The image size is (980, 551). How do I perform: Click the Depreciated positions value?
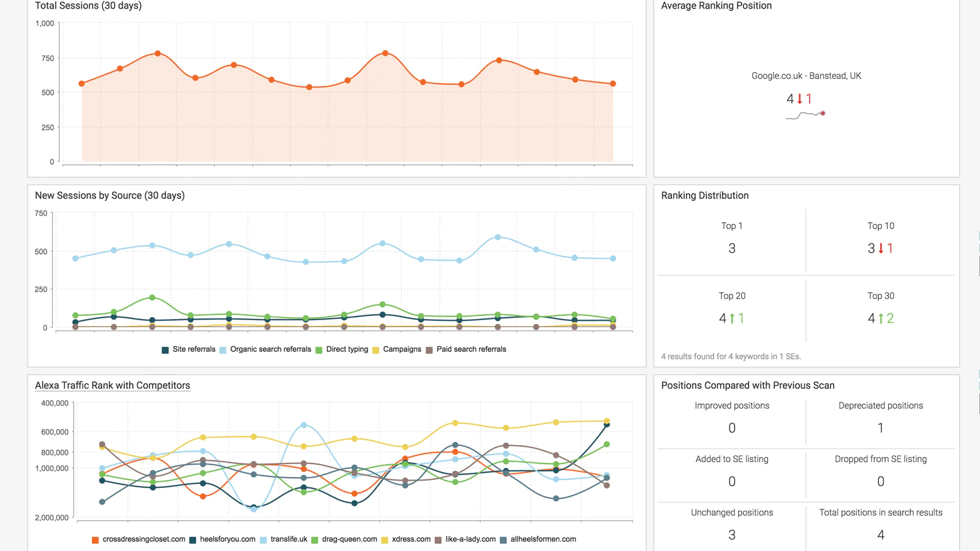coord(881,428)
